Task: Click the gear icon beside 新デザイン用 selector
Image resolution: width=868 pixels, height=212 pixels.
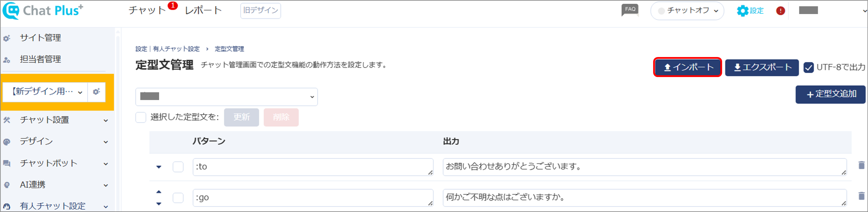Action: click(96, 92)
